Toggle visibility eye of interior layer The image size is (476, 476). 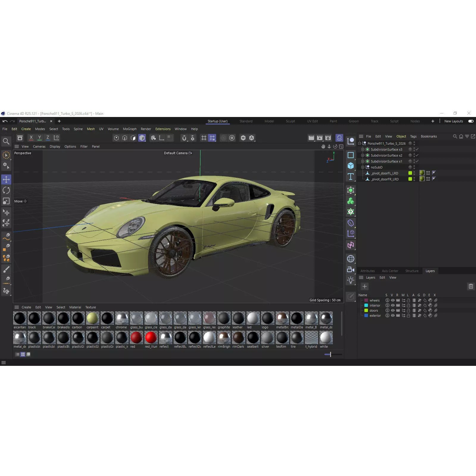point(393,305)
